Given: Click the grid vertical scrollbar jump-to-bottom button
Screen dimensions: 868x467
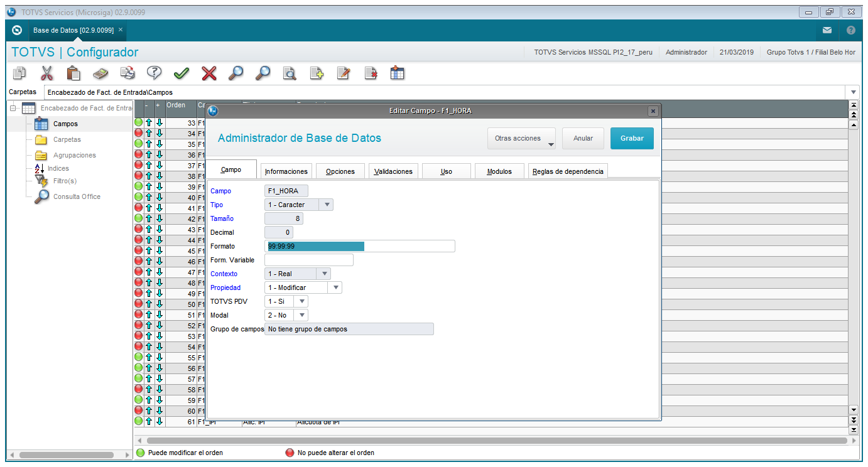Looking at the screenshot, I should tap(854, 430).
